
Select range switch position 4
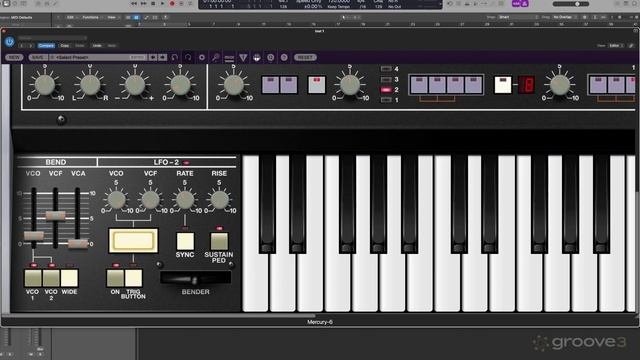click(x=386, y=69)
